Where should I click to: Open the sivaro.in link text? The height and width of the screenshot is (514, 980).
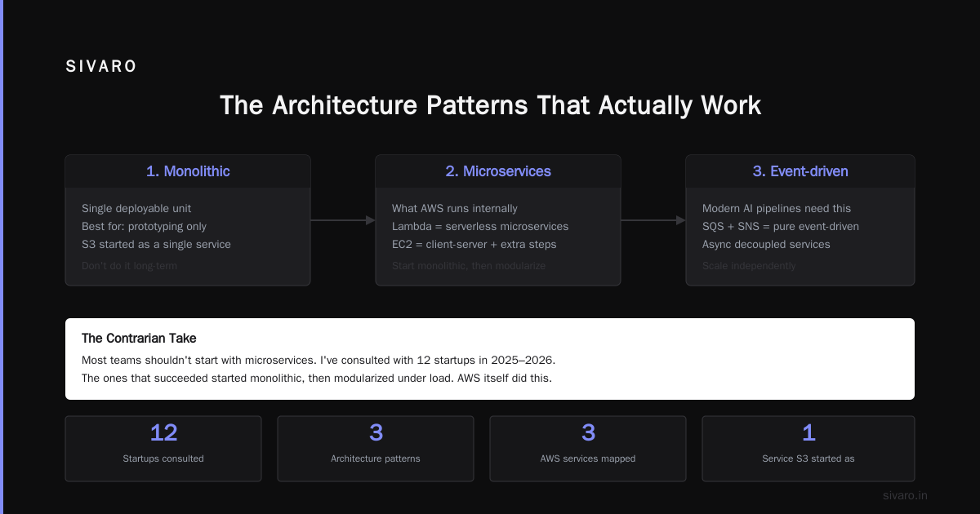point(906,495)
